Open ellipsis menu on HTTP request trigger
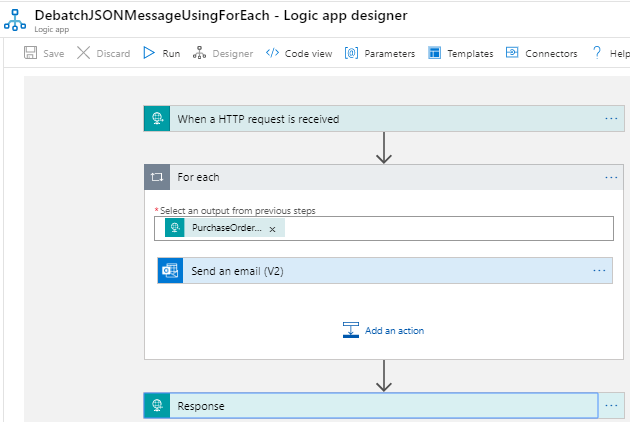 point(611,119)
